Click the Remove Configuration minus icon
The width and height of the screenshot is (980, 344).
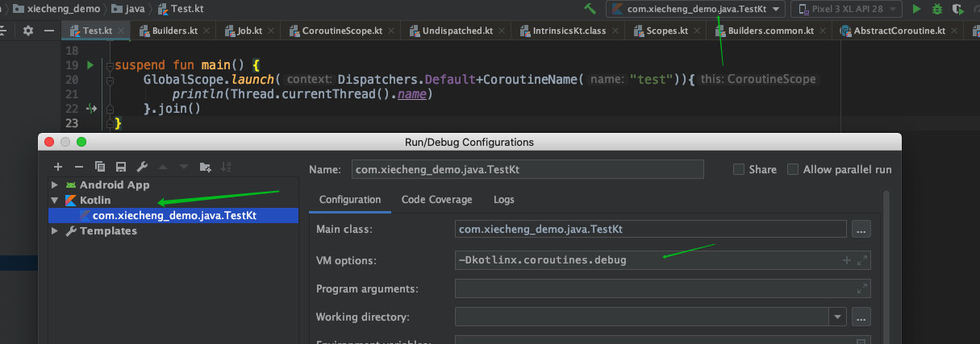coord(79,167)
